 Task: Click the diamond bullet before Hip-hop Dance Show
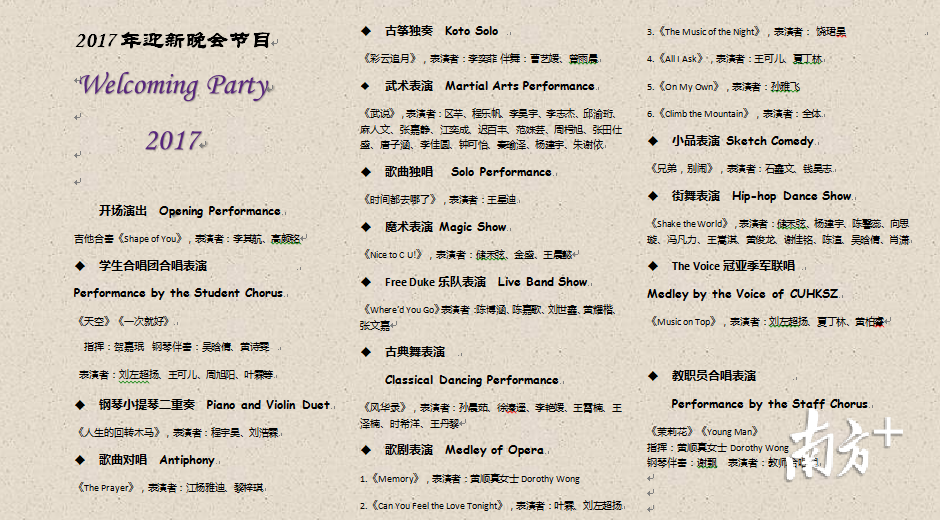[652, 196]
